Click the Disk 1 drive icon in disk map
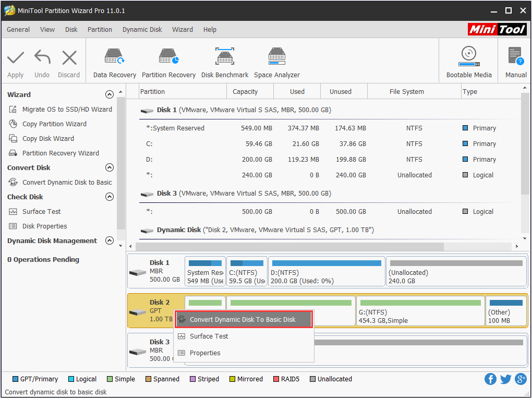The height and width of the screenshot is (398, 532). (138, 272)
